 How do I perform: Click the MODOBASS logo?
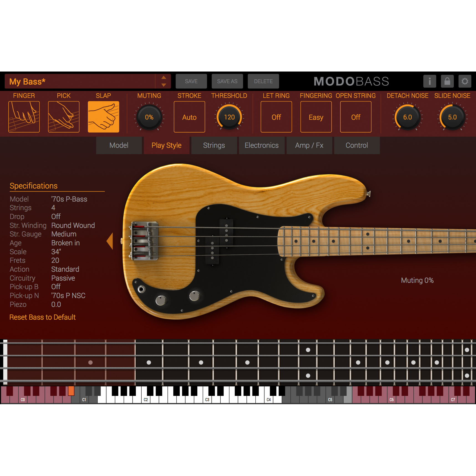click(x=351, y=81)
